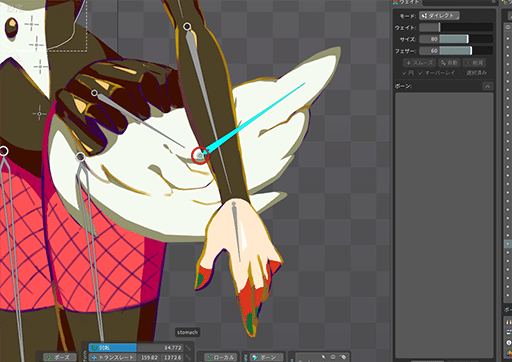This screenshot has height=362, width=512.
Task: Select the トランスレート translate tool
Action: point(112,357)
